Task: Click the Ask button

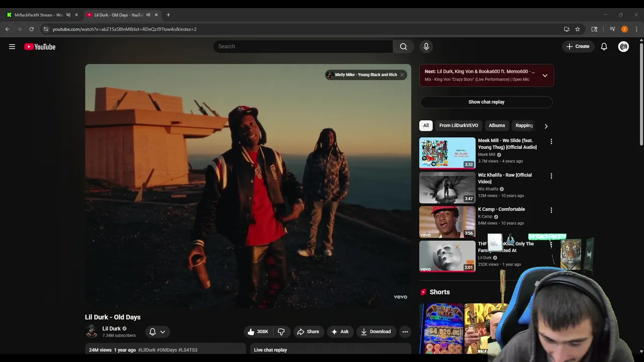Action: (340, 332)
